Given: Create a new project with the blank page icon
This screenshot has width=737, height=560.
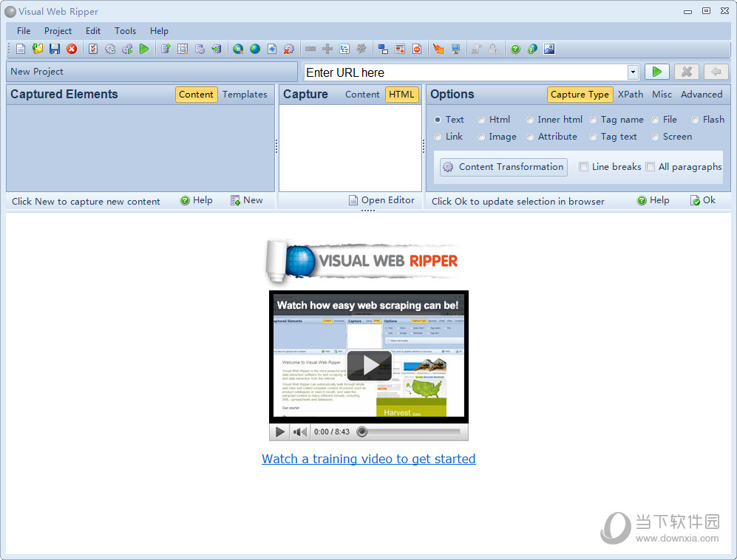Looking at the screenshot, I should click(21, 49).
